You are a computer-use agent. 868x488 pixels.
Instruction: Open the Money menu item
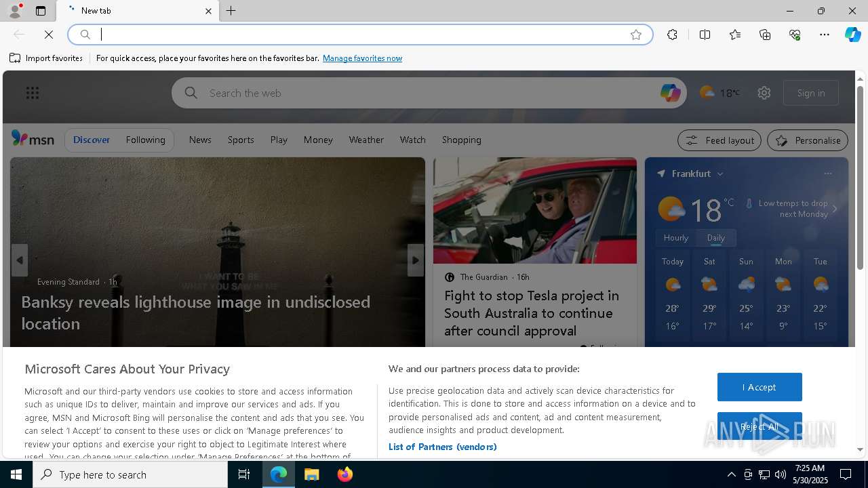(318, 140)
